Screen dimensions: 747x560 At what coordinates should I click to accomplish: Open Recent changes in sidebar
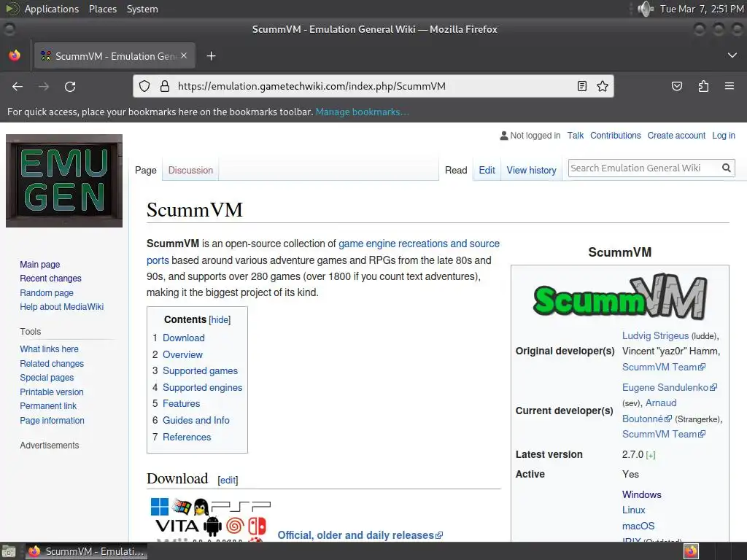click(50, 278)
